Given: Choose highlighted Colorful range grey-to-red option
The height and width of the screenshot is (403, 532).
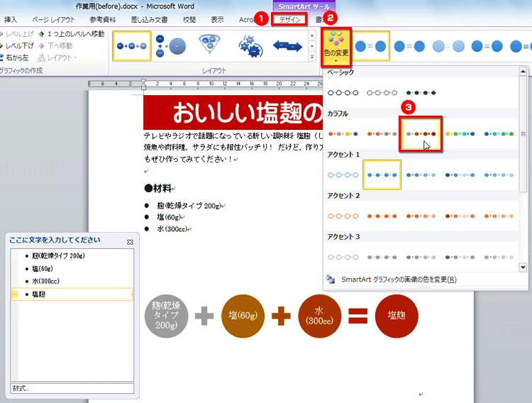Looking at the screenshot, I should (421, 134).
